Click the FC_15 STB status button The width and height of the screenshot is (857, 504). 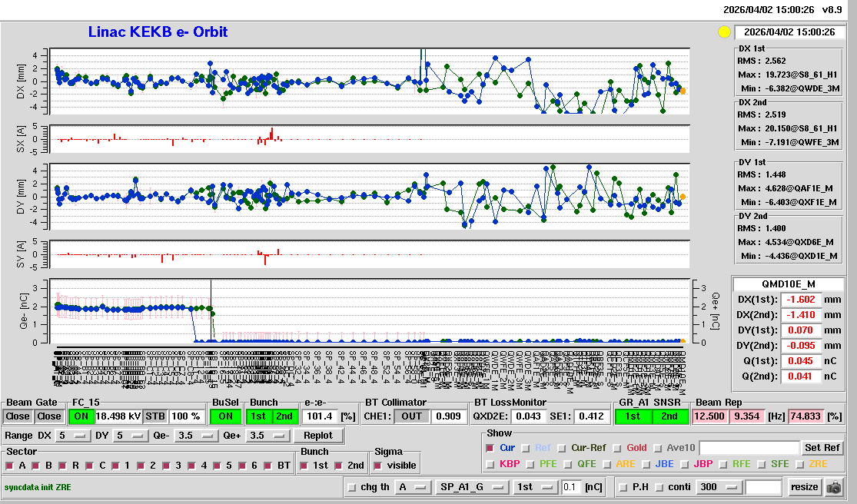coord(155,416)
